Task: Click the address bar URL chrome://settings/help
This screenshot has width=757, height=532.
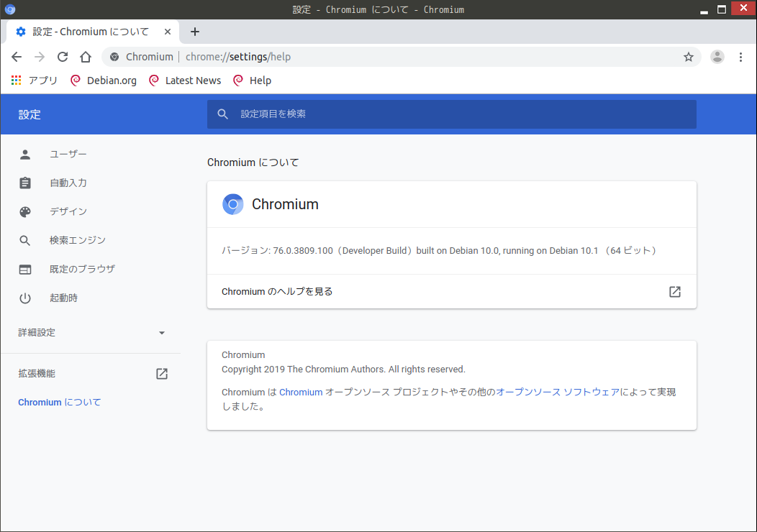Action: click(238, 57)
